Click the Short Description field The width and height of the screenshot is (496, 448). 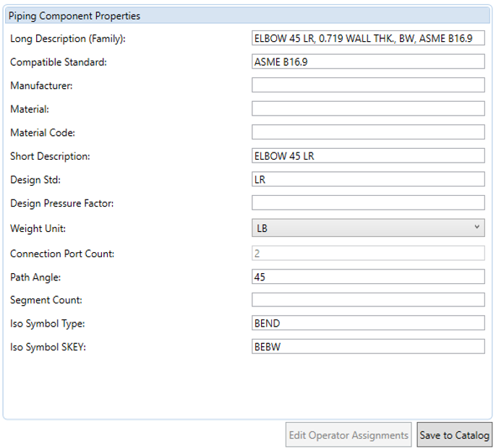(x=368, y=155)
